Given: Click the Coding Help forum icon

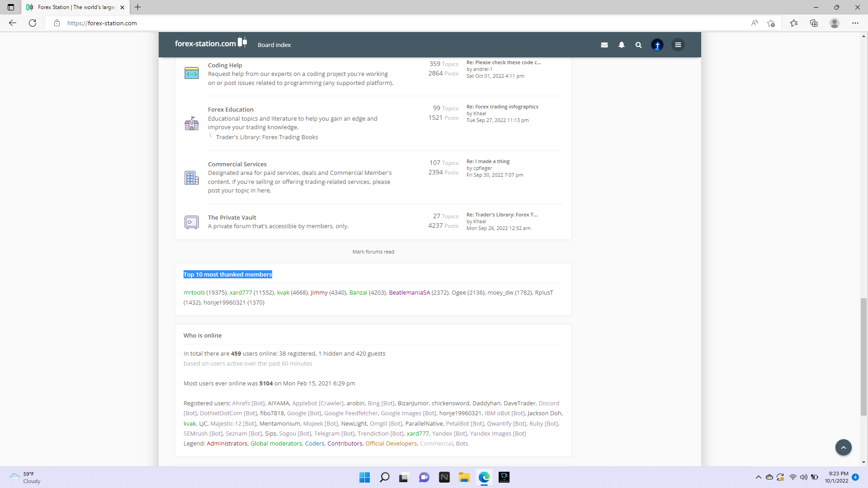Looking at the screenshot, I should click(192, 73).
